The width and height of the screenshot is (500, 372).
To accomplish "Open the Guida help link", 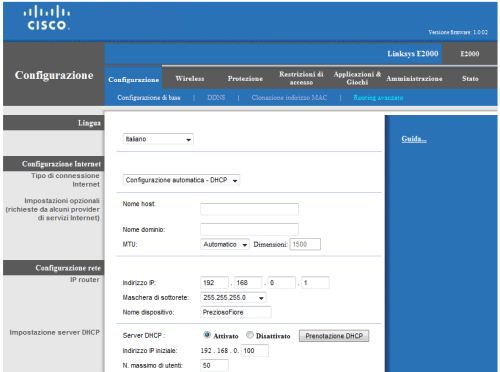I will click(414, 139).
